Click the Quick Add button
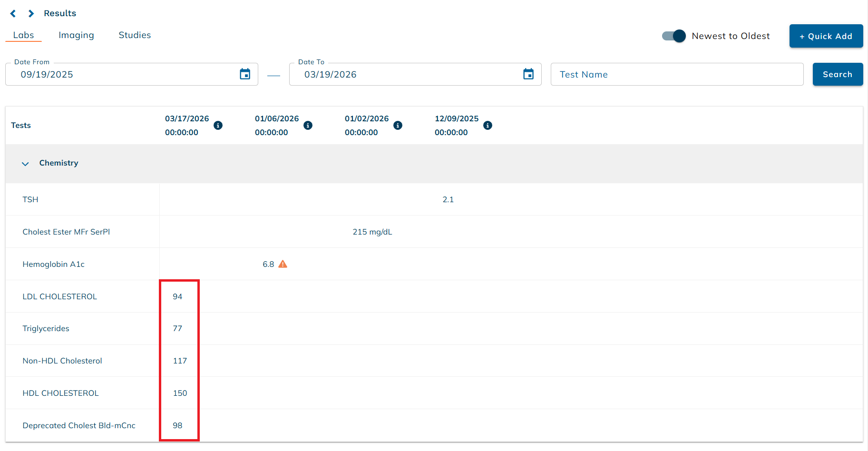 826,36
